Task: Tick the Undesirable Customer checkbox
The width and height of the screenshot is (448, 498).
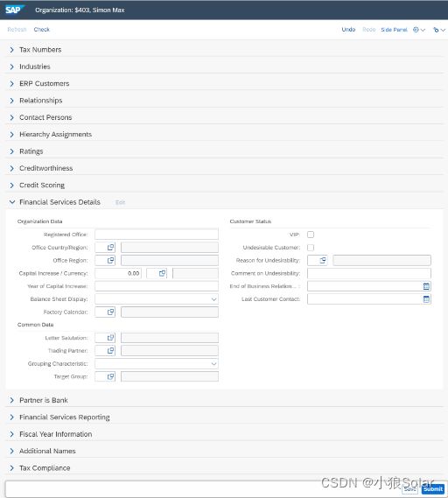Action: [311, 248]
